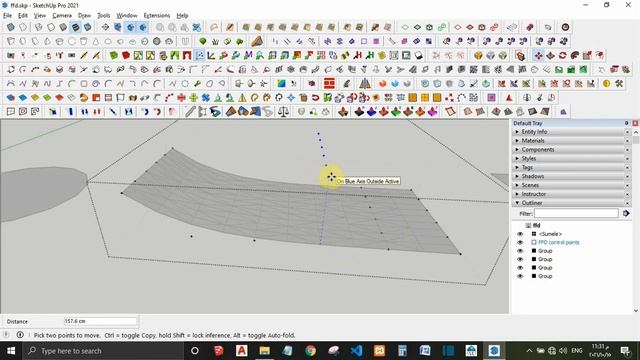
Task: Select the FFD control points entry
Action: coord(559,242)
